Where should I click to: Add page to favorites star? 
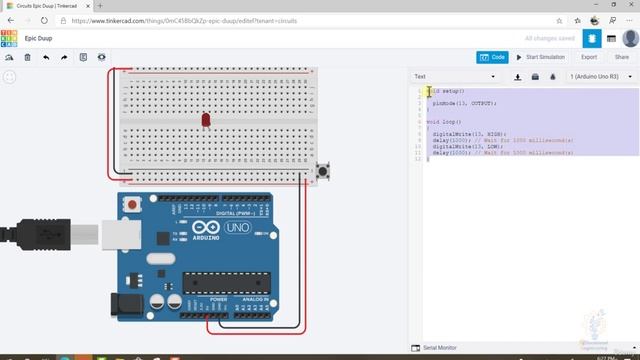coord(559,21)
